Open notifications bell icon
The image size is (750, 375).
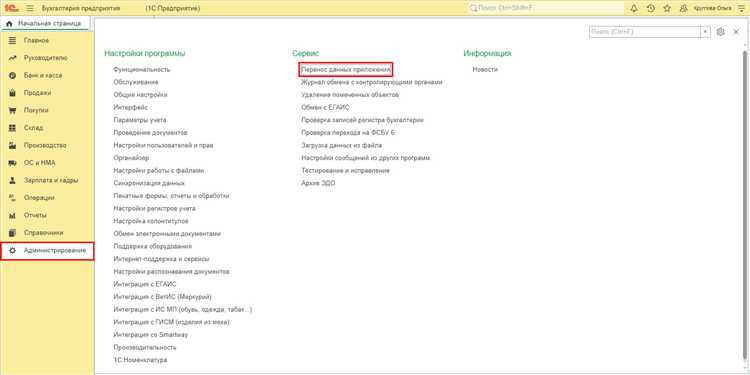634,9
